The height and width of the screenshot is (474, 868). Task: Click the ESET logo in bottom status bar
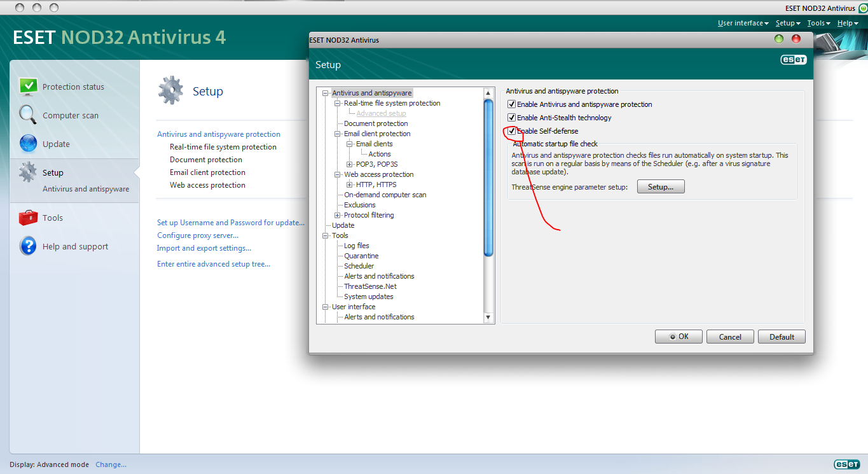click(x=847, y=464)
